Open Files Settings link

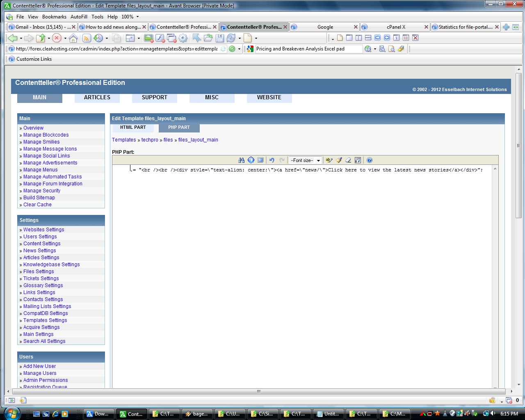(39, 272)
